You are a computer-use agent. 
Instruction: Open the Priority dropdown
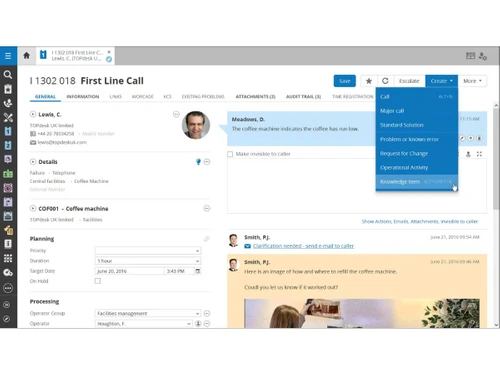pos(148,250)
